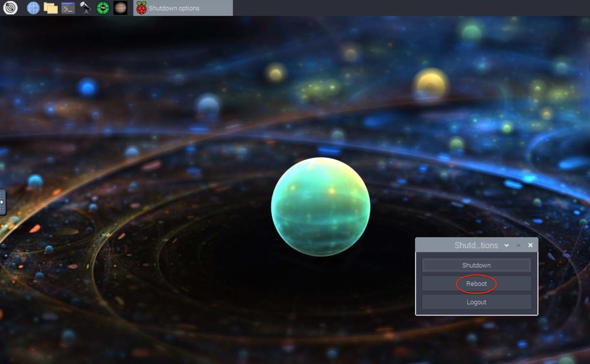The width and height of the screenshot is (590, 364).
Task: Click the Shutdown button
Action: tap(476, 265)
